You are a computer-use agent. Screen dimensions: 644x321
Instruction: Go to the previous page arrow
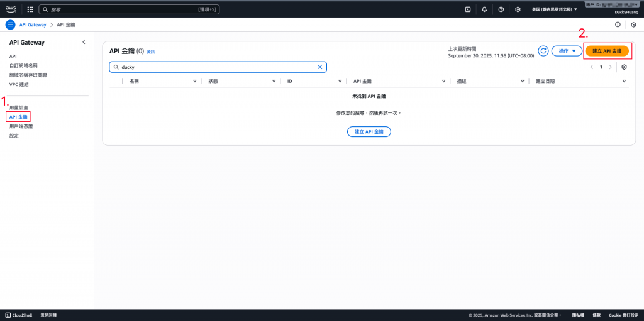[x=591, y=67]
